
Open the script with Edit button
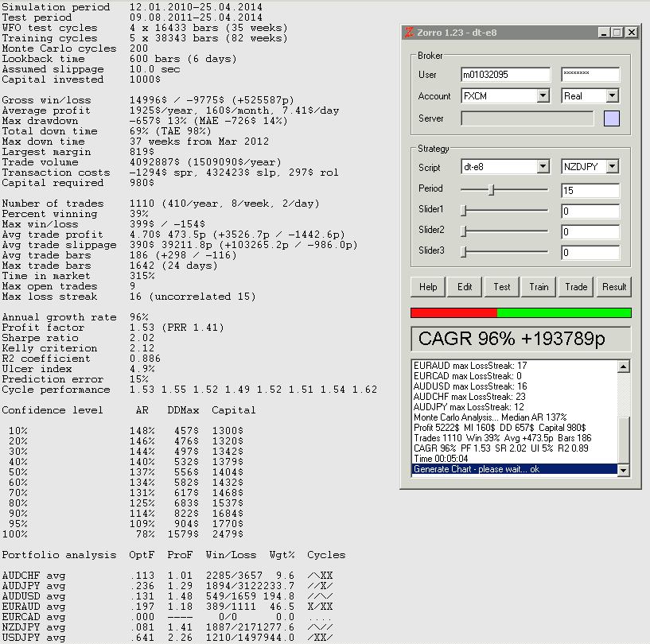tap(465, 287)
